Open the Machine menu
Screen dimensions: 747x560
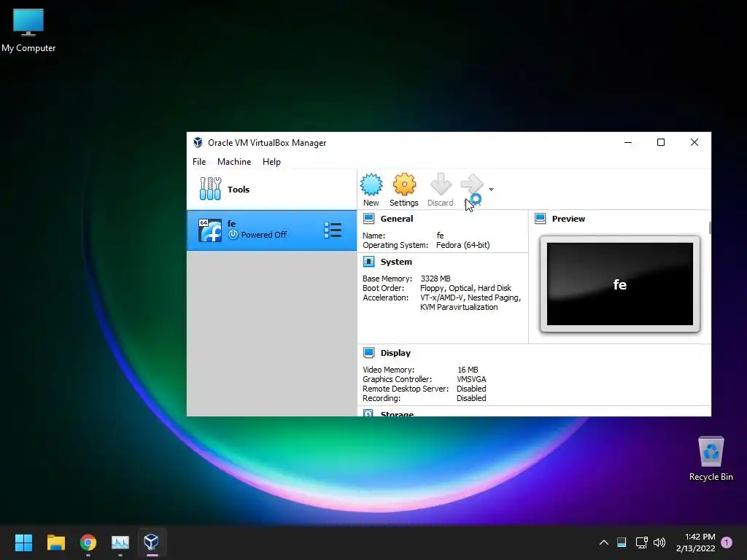pyautogui.click(x=234, y=162)
